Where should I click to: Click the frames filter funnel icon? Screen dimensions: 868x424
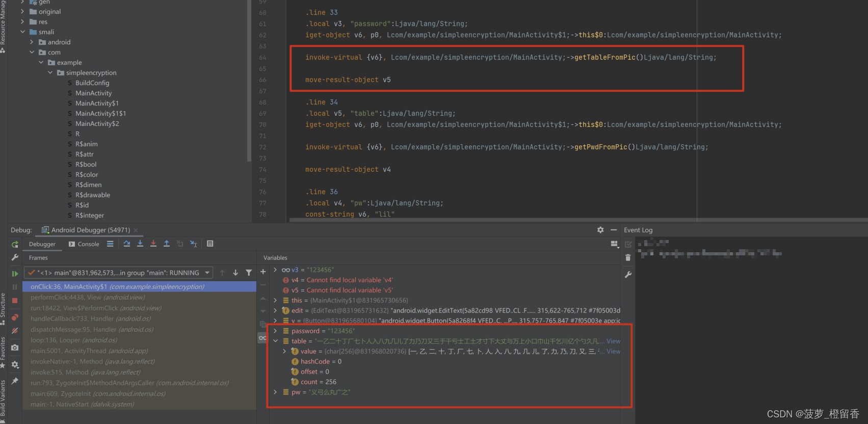point(249,273)
